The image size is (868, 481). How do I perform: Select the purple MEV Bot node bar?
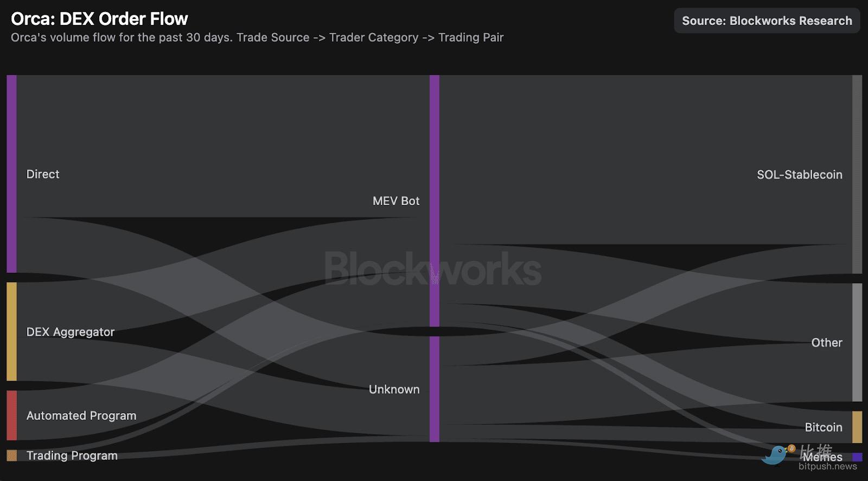pos(435,201)
